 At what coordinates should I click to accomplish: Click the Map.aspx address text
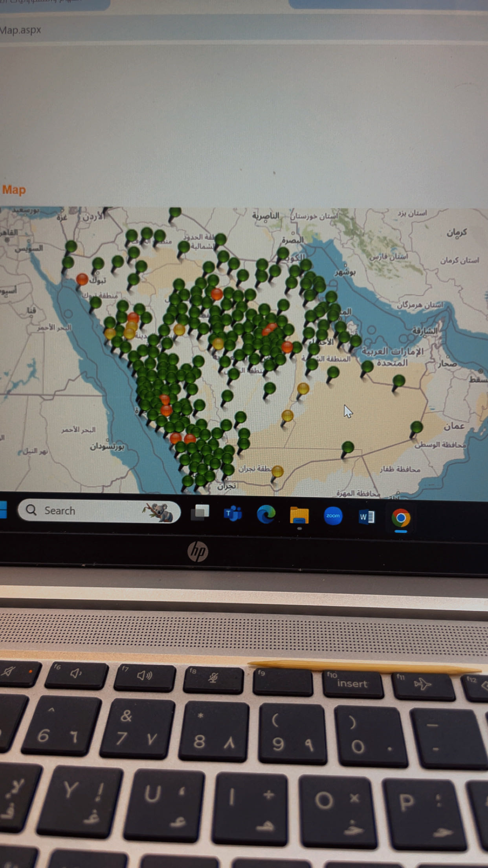(20, 30)
